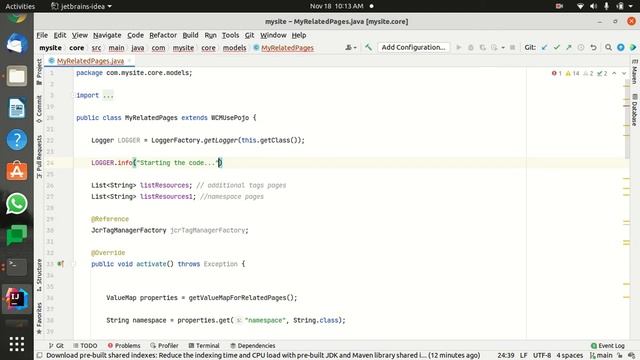The width and height of the screenshot is (640, 360).
Task: Click the Run play icon in toolbar
Action: [459, 47]
